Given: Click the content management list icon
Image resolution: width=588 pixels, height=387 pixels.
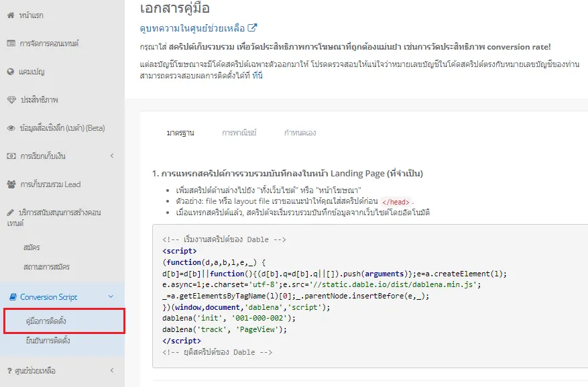Looking at the screenshot, I should pos(11,43).
